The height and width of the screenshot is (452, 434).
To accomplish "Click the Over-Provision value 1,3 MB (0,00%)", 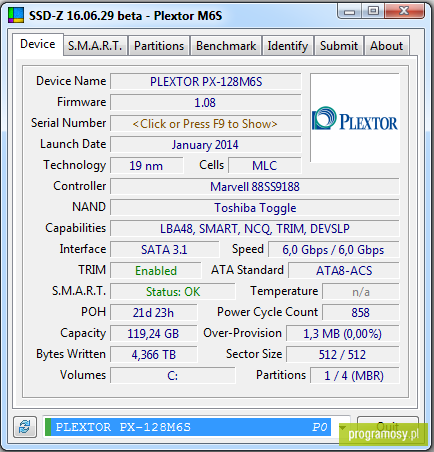I will coord(343,334).
